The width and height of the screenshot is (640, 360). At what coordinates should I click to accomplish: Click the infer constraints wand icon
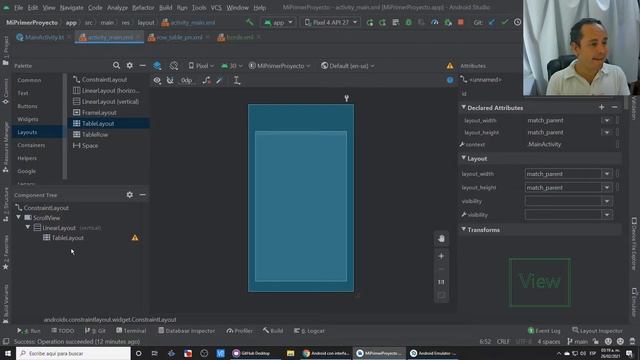220,80
